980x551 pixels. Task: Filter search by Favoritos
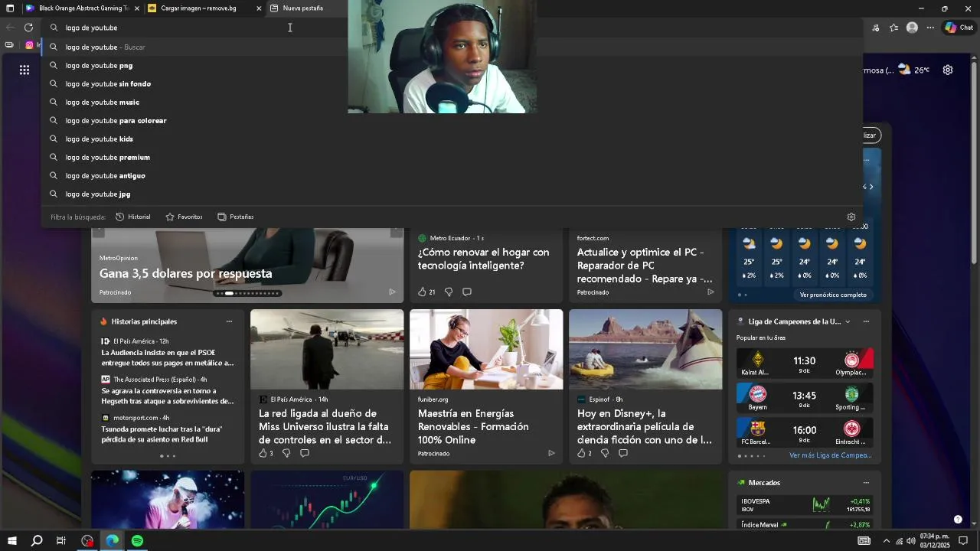(185, 217)
